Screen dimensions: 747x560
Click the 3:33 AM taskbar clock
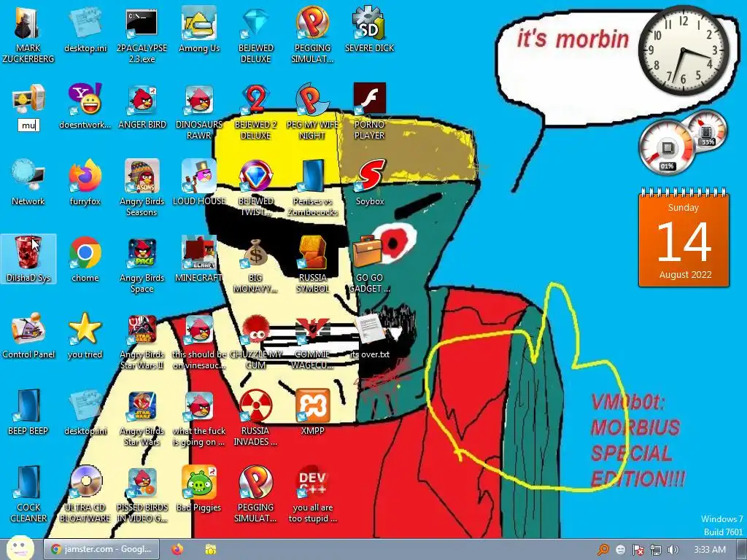point(709,550)
